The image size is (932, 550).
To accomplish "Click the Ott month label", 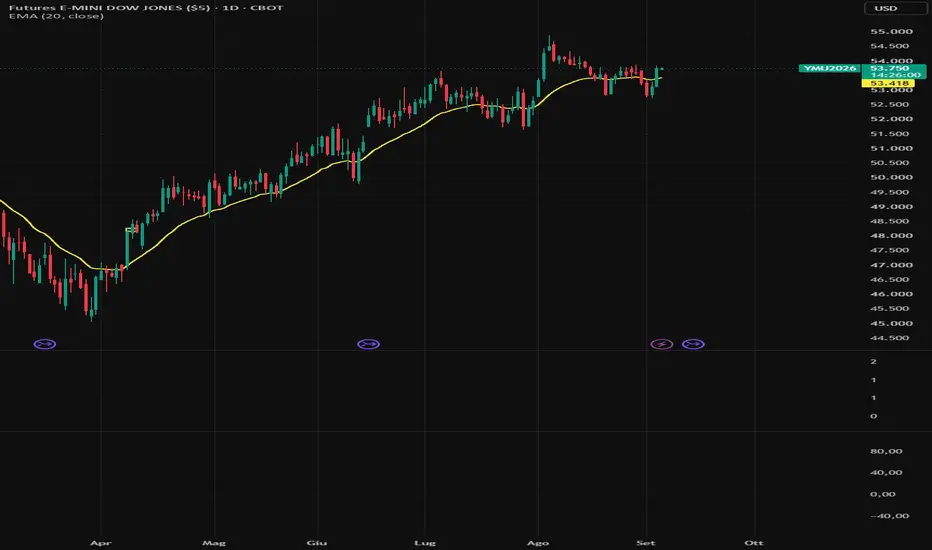I will point(754,542).
